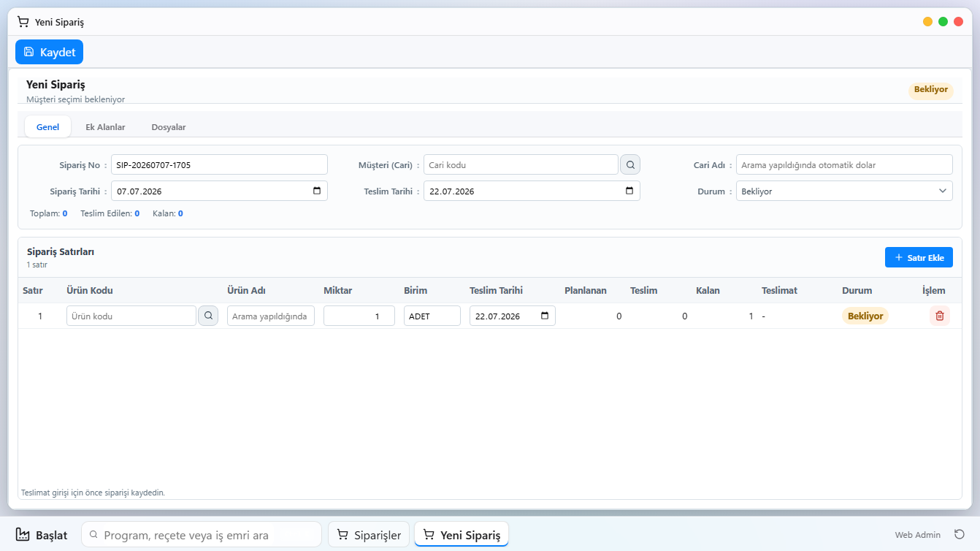980x551 pixels.
Task: Switch to Siparişler in the taskbar
Action: click(369, 535)
